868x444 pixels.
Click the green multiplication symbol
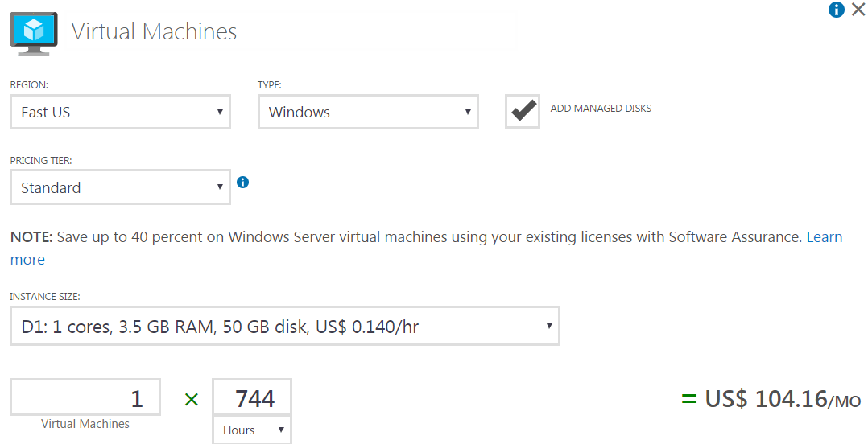pos(192,399)
